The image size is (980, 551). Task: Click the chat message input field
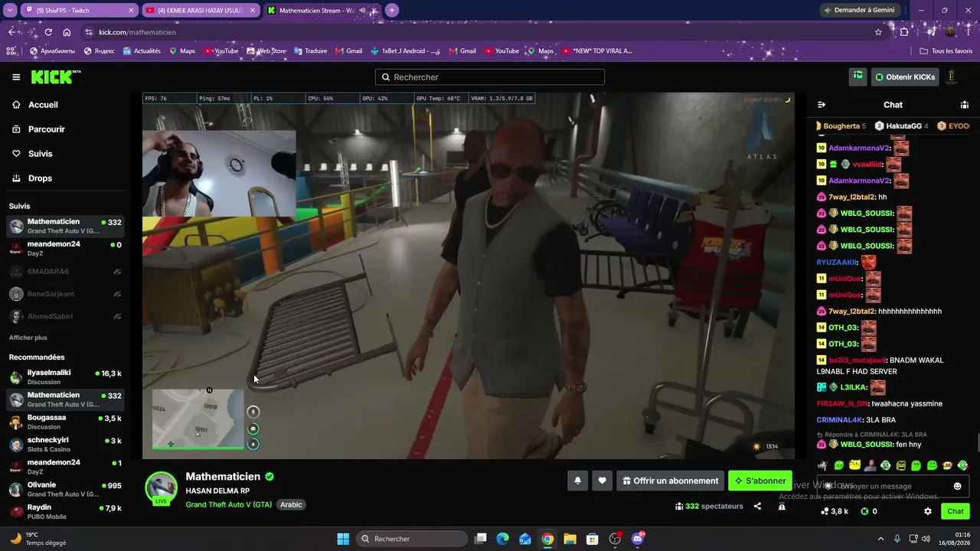coord(893,486)
